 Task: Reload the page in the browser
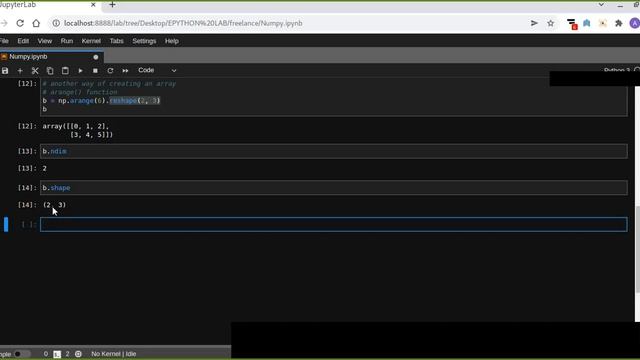[x=20, y=23]
